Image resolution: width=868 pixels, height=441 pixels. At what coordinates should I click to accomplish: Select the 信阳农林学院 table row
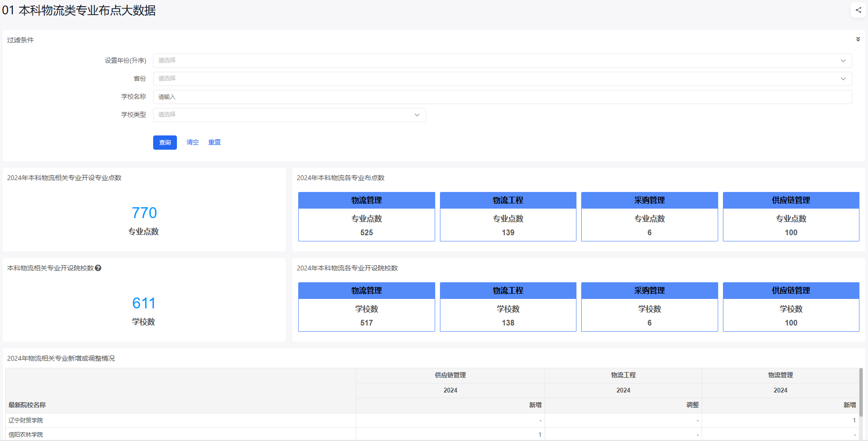click(432, 434)
